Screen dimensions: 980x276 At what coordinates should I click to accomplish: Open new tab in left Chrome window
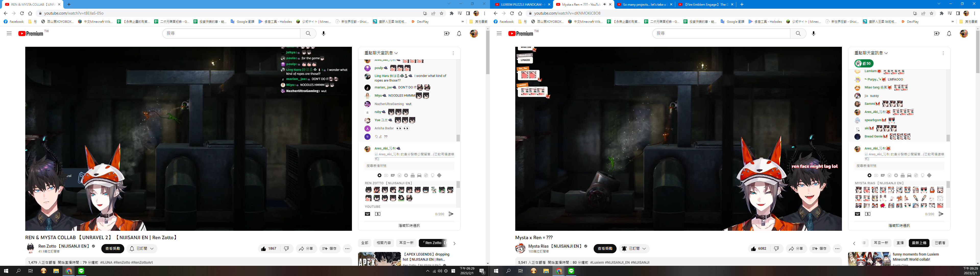(x=69, y=5)
